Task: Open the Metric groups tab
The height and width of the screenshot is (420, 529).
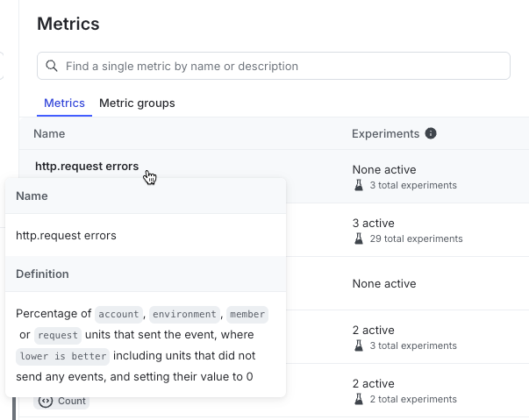Action: coord(137,103)
